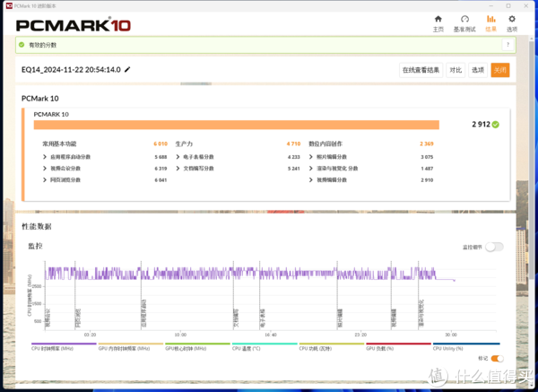Click the PCMARK 10 logo
Image resolution: width=538 pixels, height=392 pixels.
click(x=74, y=25)
